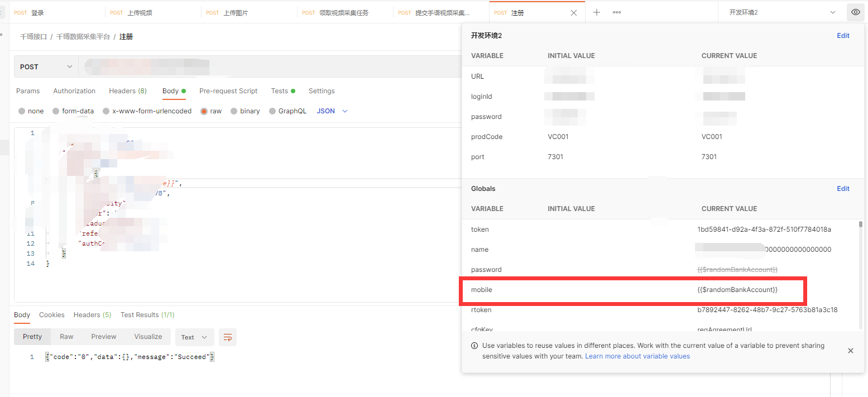Open a new request tab with plus icon
Image resolution: width=868 pixels, height=397 pixels.
(x=597, y=12)
